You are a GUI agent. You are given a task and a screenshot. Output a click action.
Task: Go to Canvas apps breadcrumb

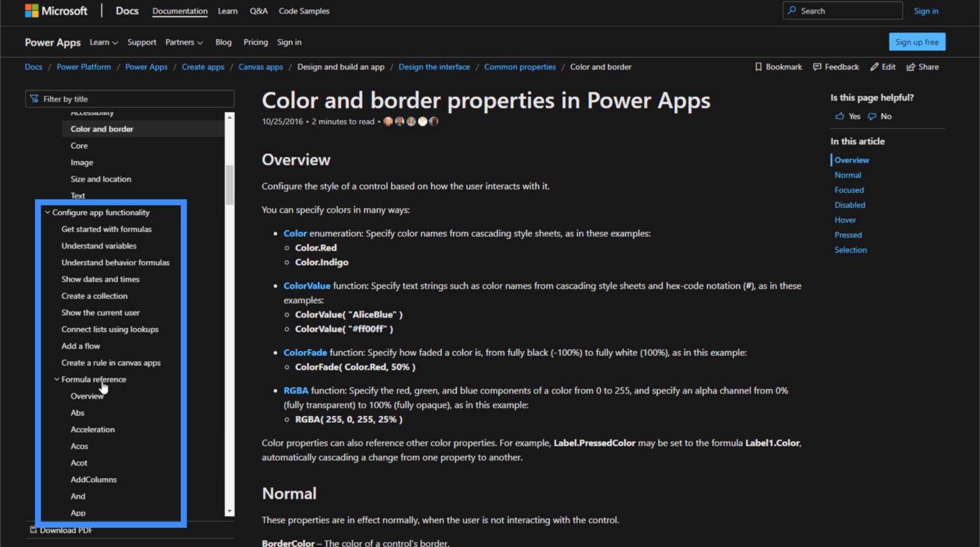tap(261, 67)
